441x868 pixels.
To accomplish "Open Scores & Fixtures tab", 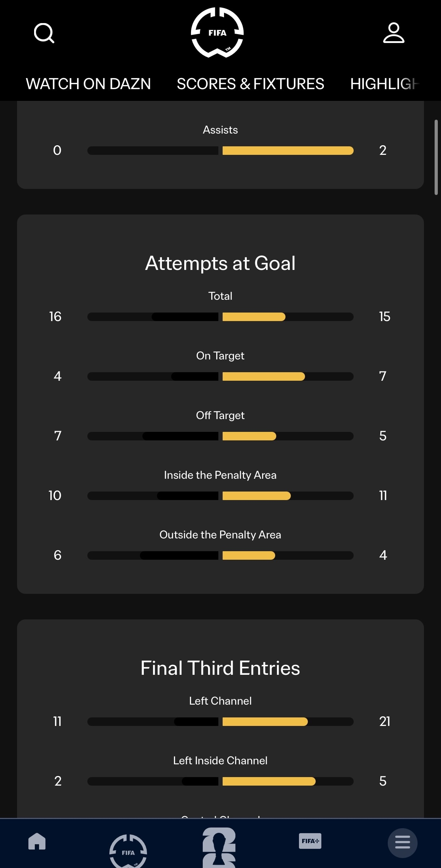I will tap(250, 84).
